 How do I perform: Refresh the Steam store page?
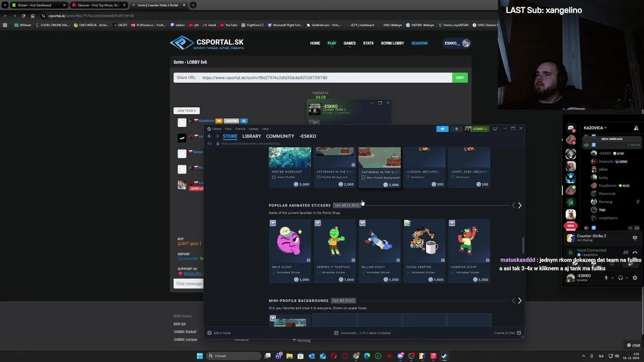pyautogui.click(x=209, y=143)
